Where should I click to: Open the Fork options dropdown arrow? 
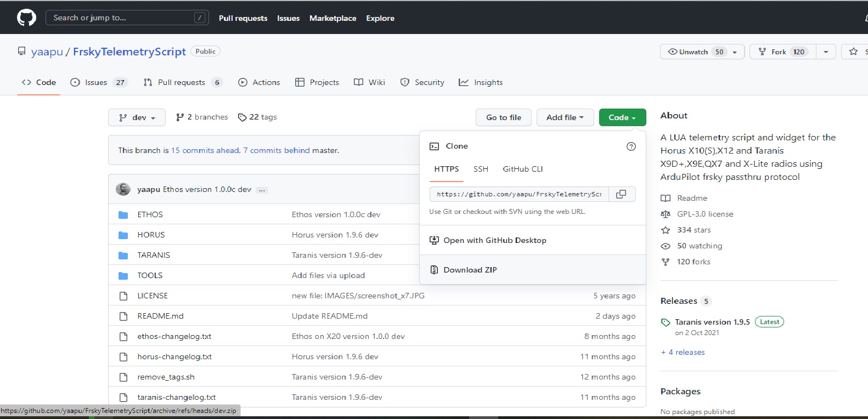point(825,52)
